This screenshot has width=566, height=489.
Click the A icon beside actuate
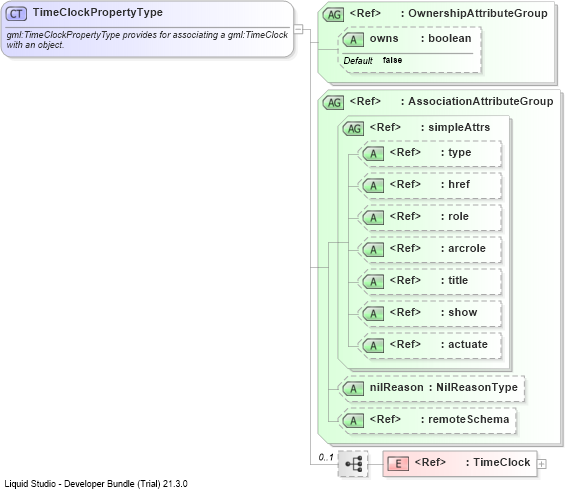(x=373, y=346)
